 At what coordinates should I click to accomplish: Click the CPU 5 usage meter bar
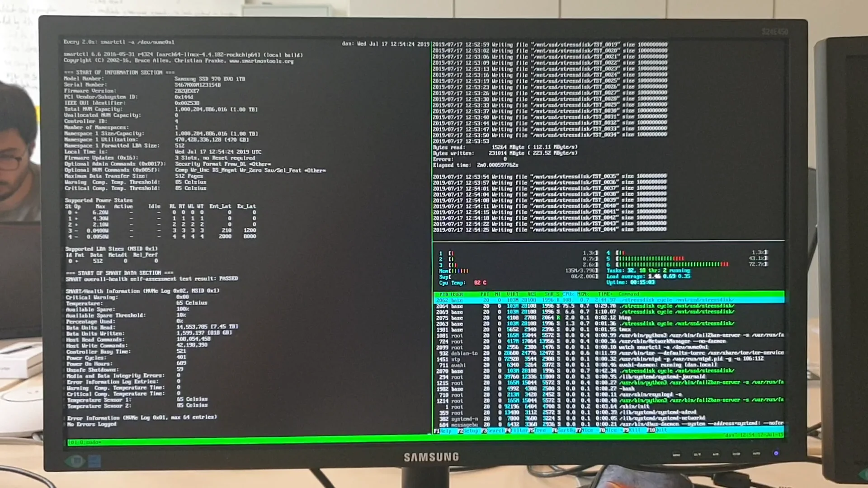651,258
